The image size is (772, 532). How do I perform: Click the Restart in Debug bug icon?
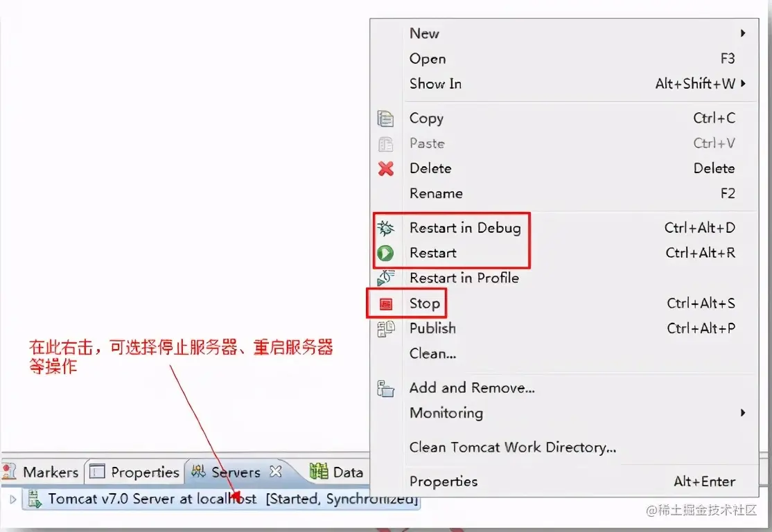(385, 228)
